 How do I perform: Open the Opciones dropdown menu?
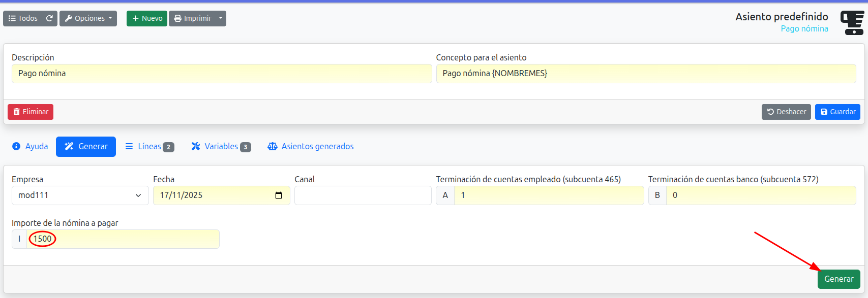88,18
